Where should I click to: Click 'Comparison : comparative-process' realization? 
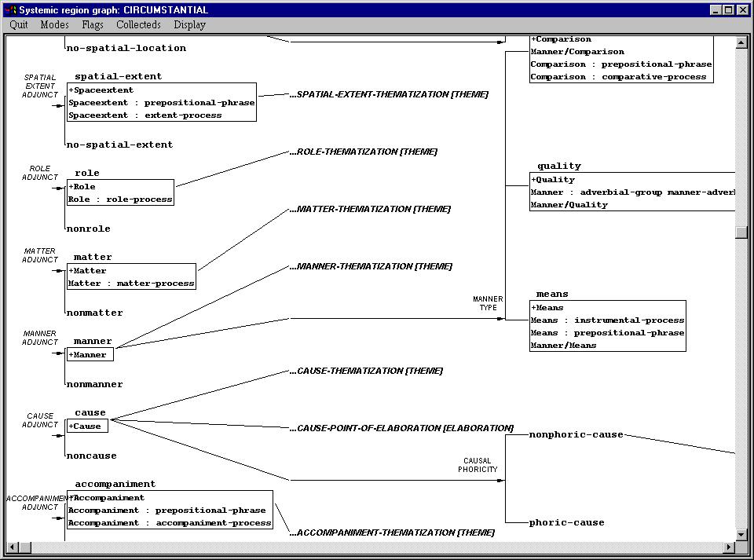click(x=618, y=76)
